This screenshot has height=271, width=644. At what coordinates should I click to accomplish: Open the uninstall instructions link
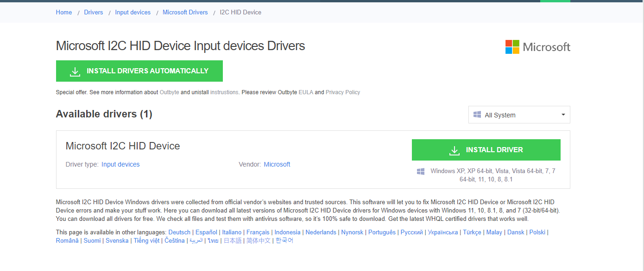[224, 92]
